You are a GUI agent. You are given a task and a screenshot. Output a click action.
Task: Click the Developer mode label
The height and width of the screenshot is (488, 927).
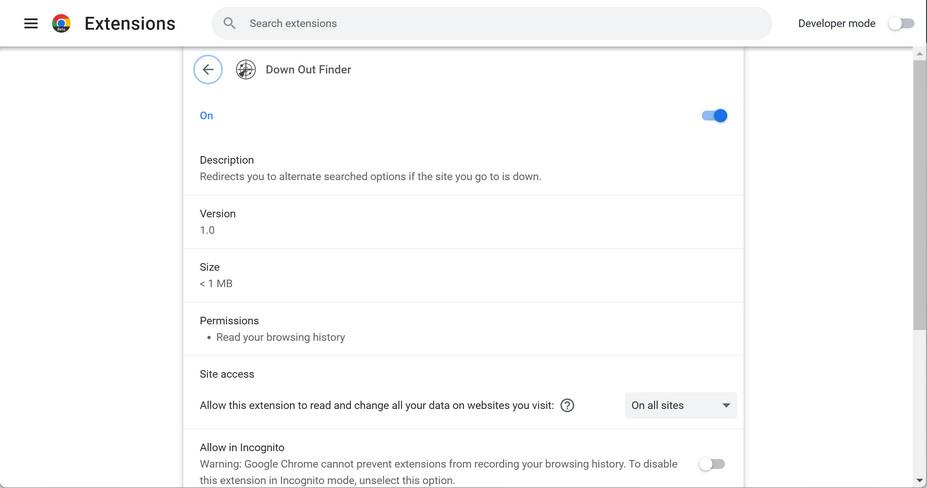836,23
